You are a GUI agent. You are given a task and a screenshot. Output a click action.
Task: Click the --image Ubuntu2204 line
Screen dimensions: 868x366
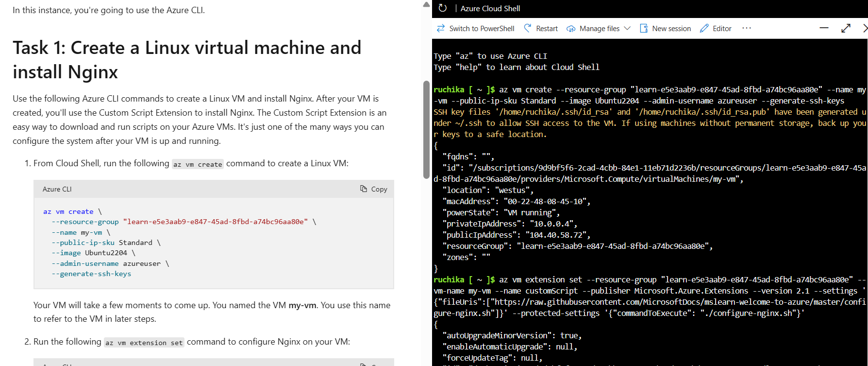[93, 253]
